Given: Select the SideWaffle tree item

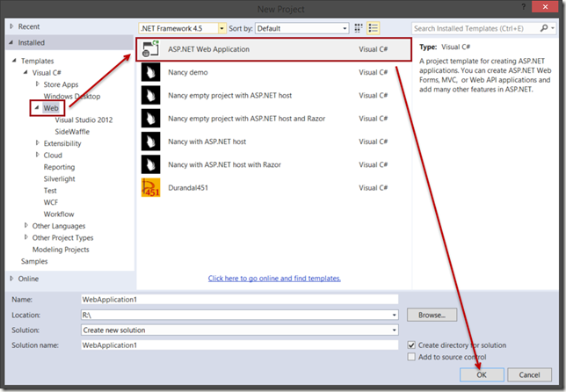Looking at the screenshot, I should click(x=72, y=132).
